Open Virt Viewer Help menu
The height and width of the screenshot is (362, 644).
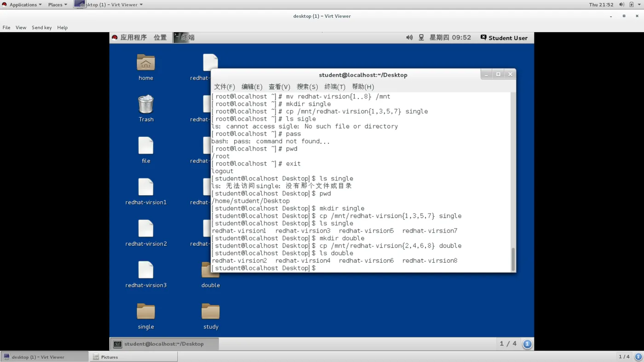click(x=63, y=28)
